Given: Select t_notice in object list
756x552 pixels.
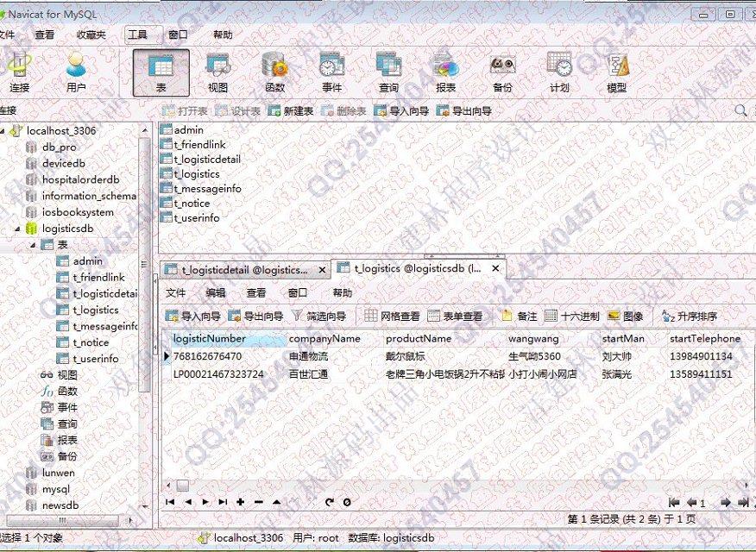Looking at the screenshot, I should [x=192, y=204].
